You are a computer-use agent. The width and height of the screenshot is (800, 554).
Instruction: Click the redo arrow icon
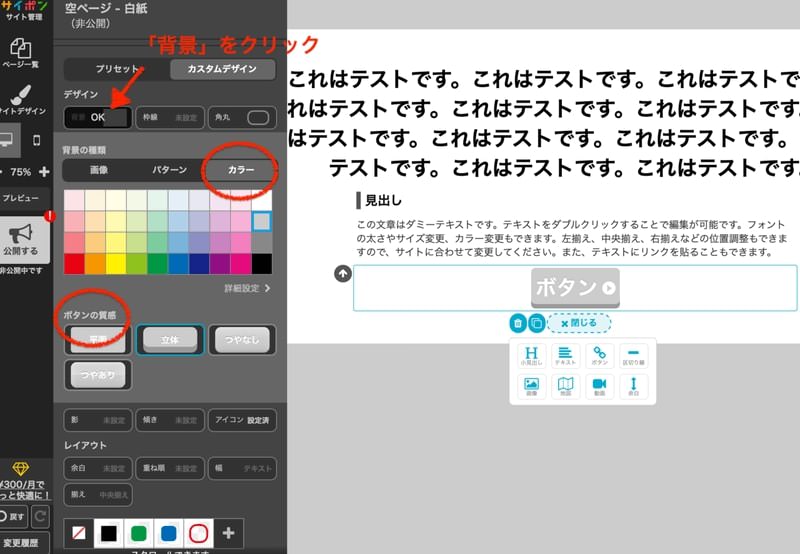pyautogui.click(x=40, y=516)
